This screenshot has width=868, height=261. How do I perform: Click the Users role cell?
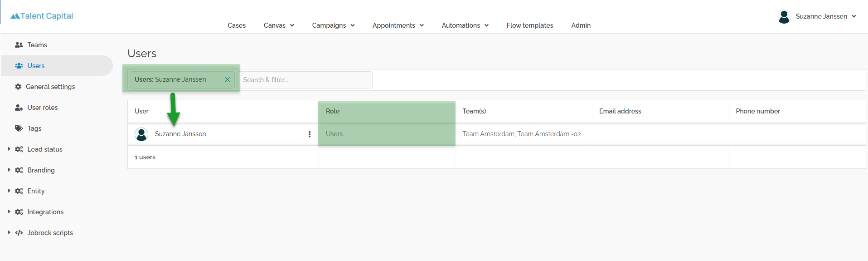387,134
